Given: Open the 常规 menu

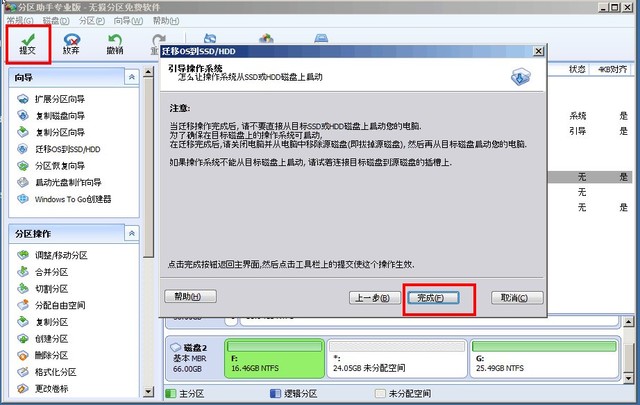Looking at the screenshot, I should point(20,20).
